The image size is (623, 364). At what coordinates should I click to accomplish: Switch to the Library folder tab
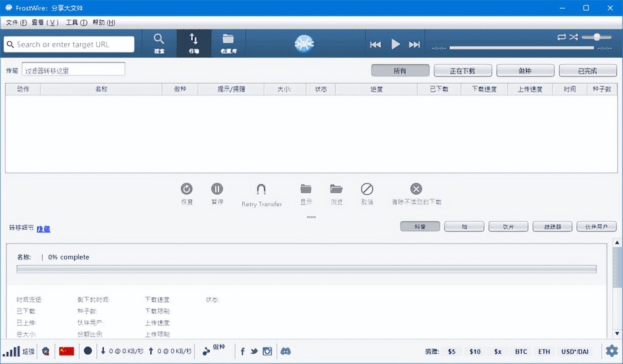[228, 43]
